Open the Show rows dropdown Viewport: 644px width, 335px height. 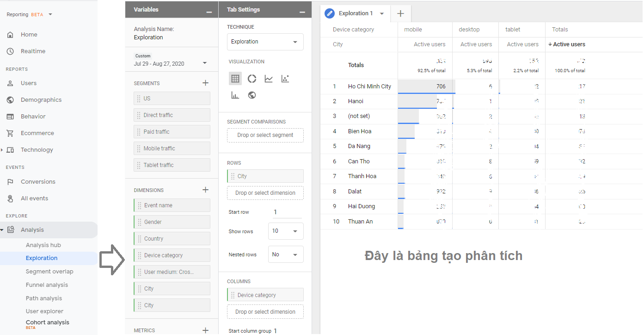point(286,231)
